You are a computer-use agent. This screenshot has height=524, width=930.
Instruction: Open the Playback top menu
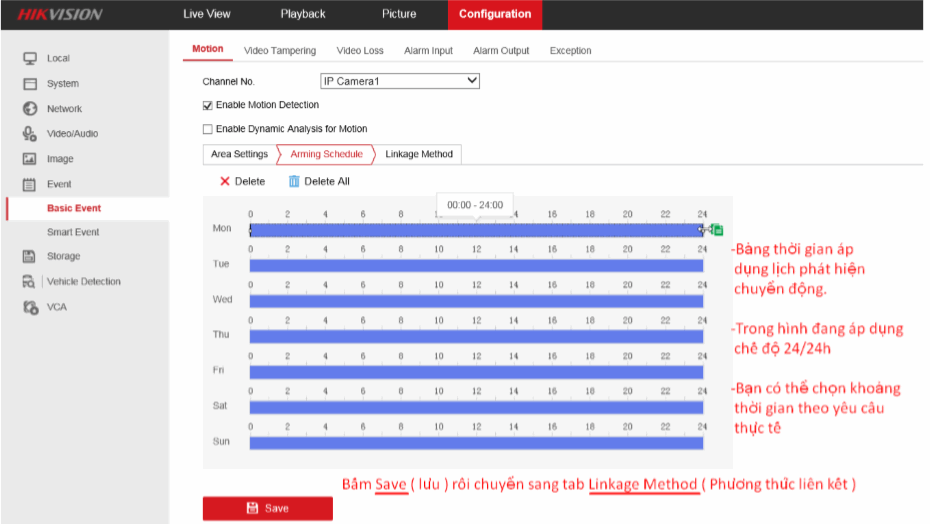click(303, 14)
